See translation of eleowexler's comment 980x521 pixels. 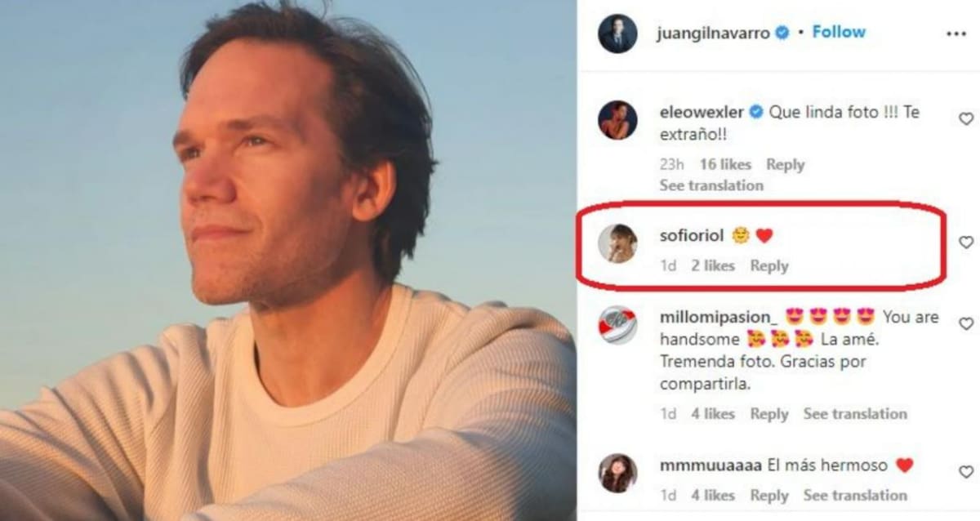coord(710,185)
